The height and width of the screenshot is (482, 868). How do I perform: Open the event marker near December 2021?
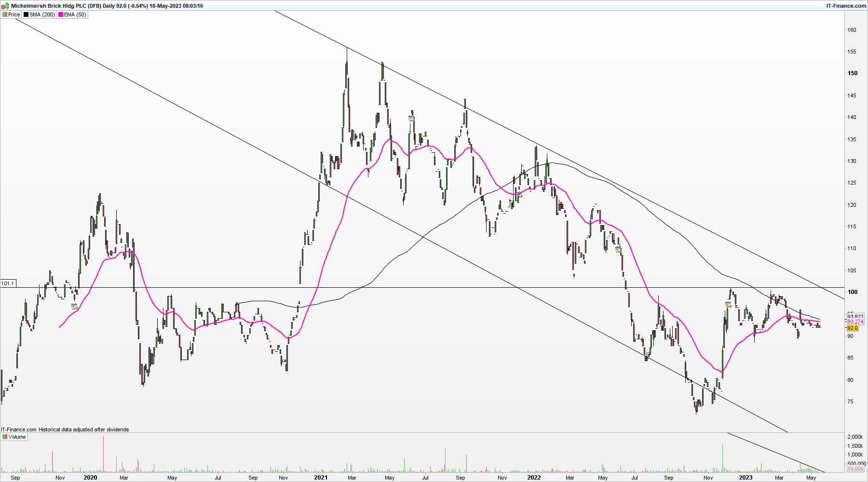tap(519, 195)
